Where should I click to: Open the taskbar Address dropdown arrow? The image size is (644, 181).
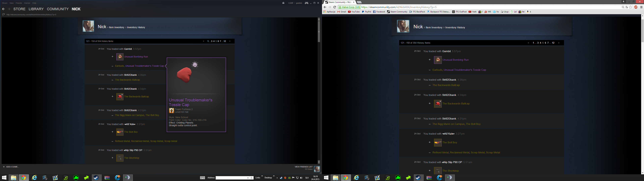pos(248,178)
